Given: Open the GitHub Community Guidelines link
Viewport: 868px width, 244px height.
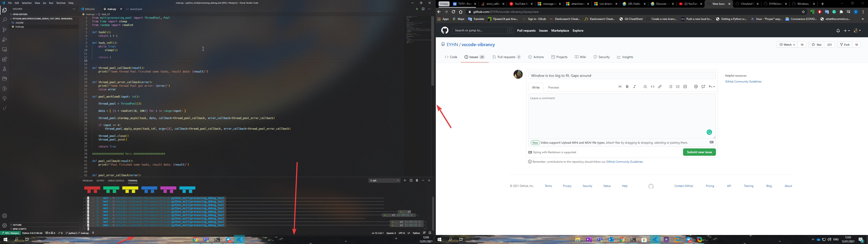Looking at the screenshot, I should [x=743, y=82].
